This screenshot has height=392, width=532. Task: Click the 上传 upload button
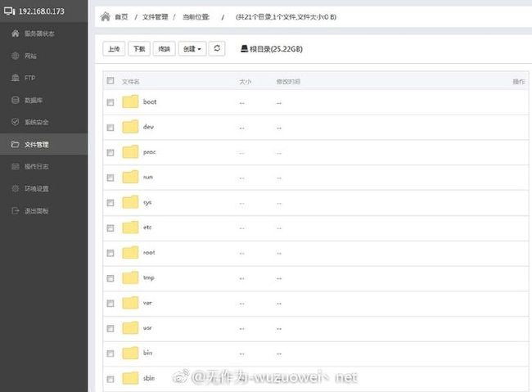tap(114, 49)
